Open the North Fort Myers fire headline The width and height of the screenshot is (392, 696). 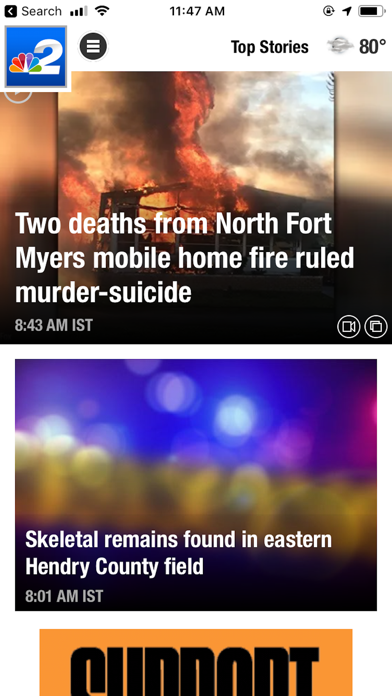click(x=184, y=257)
